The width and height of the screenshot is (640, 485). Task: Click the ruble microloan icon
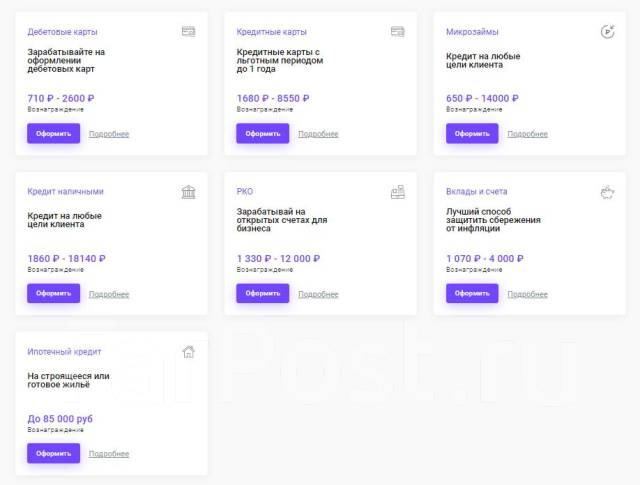point(606,32)
